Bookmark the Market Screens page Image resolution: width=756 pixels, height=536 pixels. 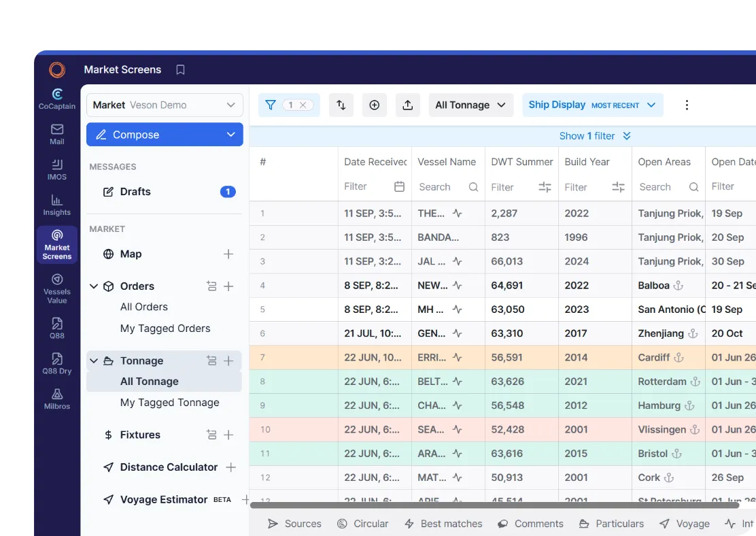(180, 69)
